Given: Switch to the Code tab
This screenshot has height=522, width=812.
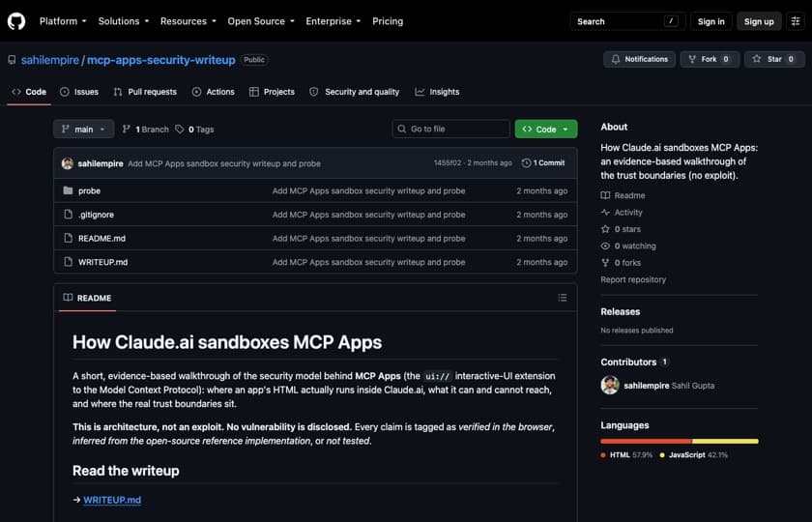Looking at the screenshot, I should click(x=29, y=92).
